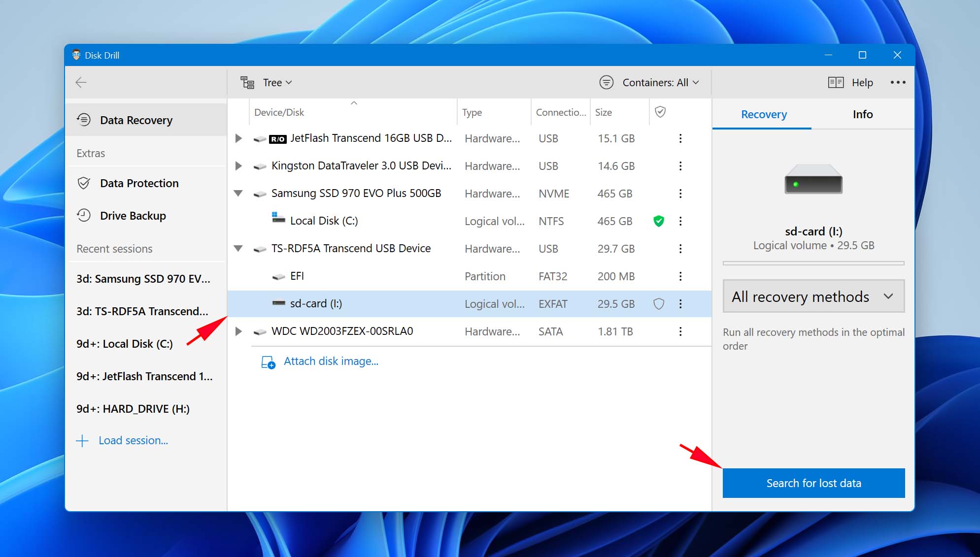Open options menu for Local Disk (C:) row
Screen dimensions: 980x557
coord(680,221)
